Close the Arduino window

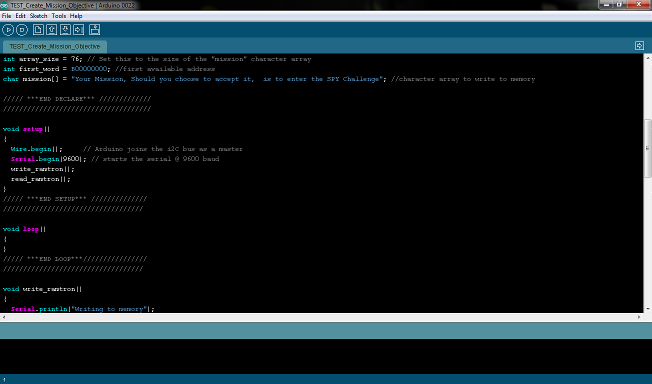click(639, 5)
